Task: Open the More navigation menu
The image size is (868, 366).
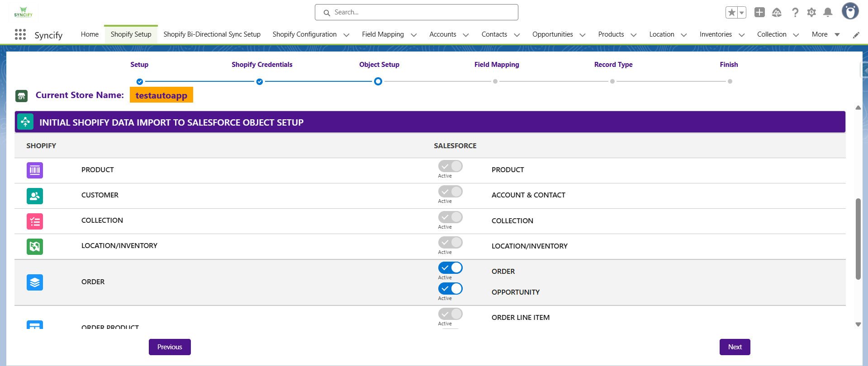Action: [825, 34]
